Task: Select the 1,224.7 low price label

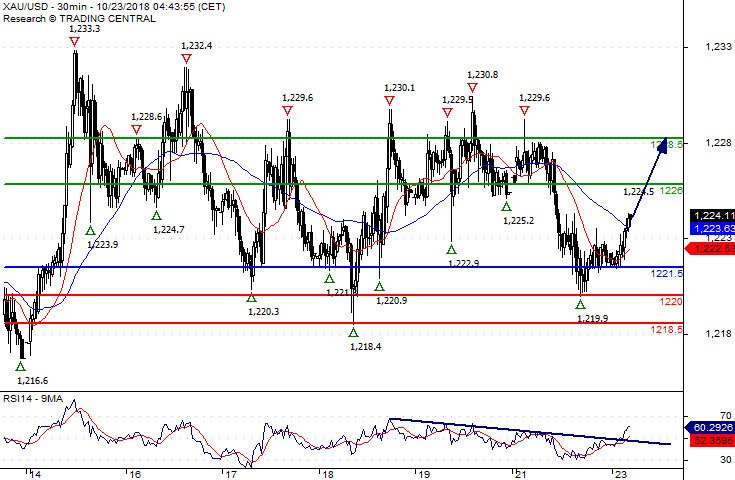Action: (x=169, y=229)
